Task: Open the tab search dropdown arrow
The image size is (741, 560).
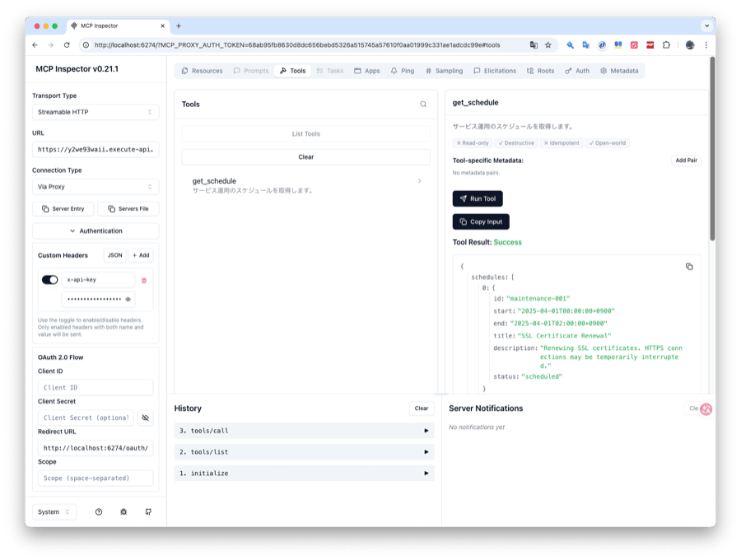Action: point(706,26)
